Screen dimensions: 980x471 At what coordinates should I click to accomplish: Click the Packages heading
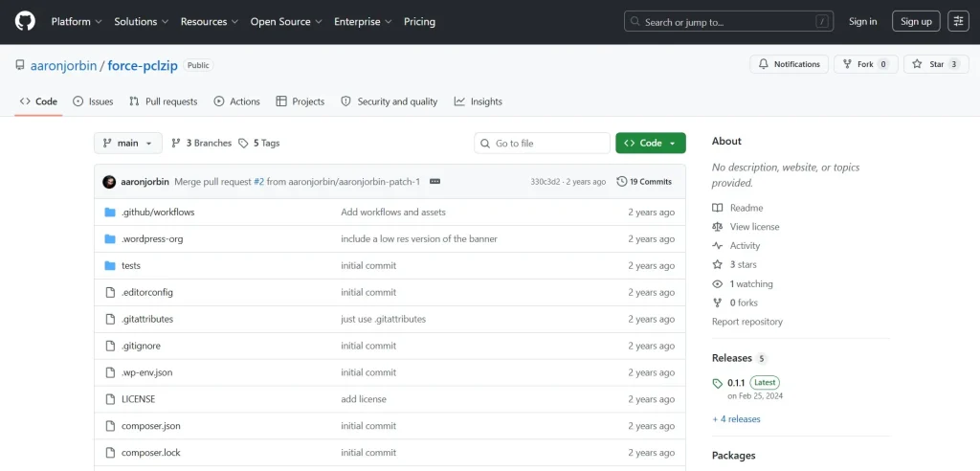click(x=734, y=456)
